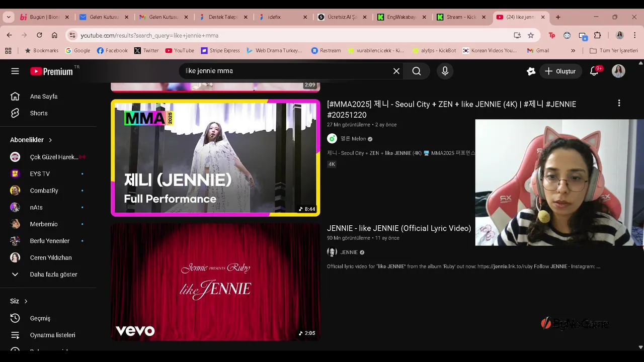Open a new browser tab
Image resolution: width=644 pixels, height=362 pixels.
pos(558,17)
